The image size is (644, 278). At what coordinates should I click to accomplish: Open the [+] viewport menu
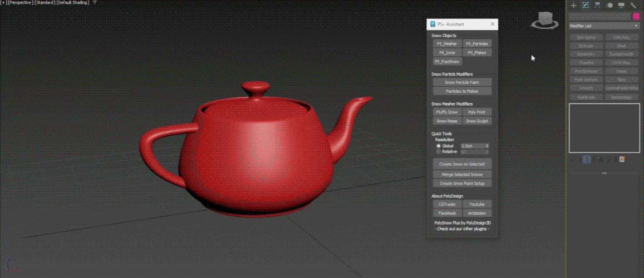[4, 2]
